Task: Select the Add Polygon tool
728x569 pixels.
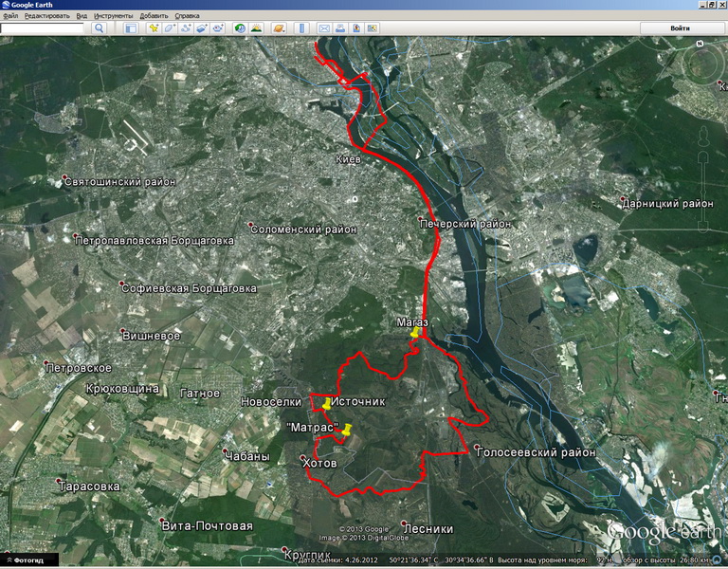Action: click(170, 28)
